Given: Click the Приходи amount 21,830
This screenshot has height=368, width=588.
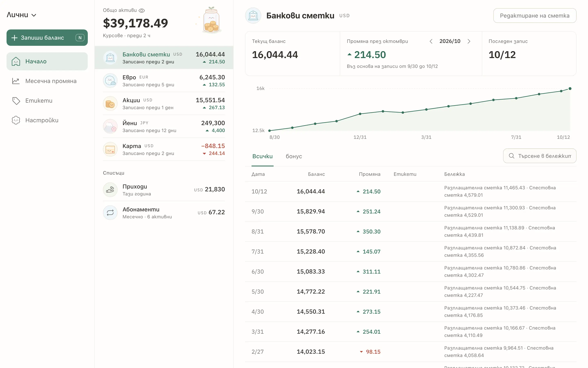Looking at the screenshot, I should pos(215,189).
